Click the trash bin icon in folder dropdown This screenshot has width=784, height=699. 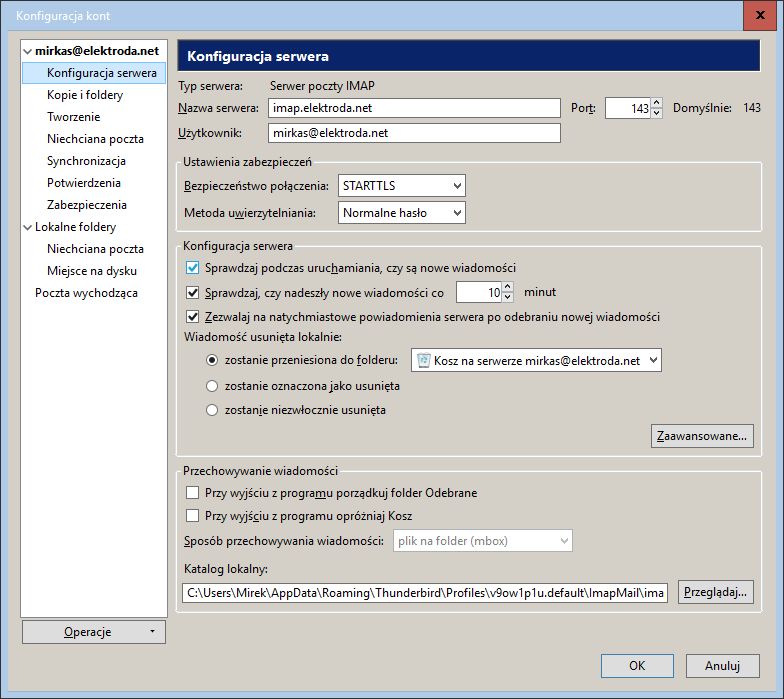click(424, 360)
